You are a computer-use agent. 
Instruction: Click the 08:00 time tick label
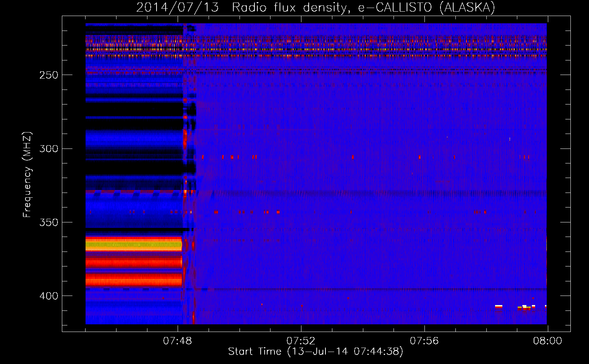(x=548, y=341)
